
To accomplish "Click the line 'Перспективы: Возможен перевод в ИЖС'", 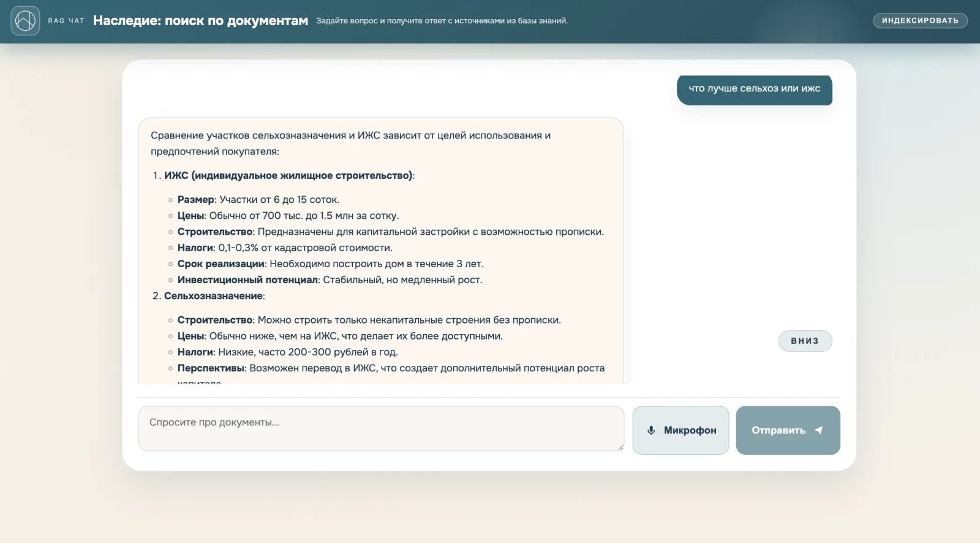I will coord(391,368).
